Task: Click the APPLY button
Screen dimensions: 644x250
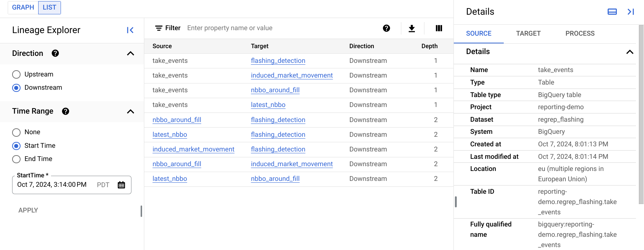Action: pos(28,210)
